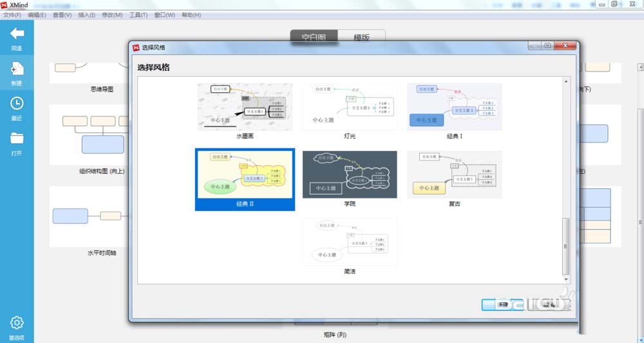Click the red XMind icon in the 选择风格 title bar
The image size is (644, 343).
coord(136,48)
